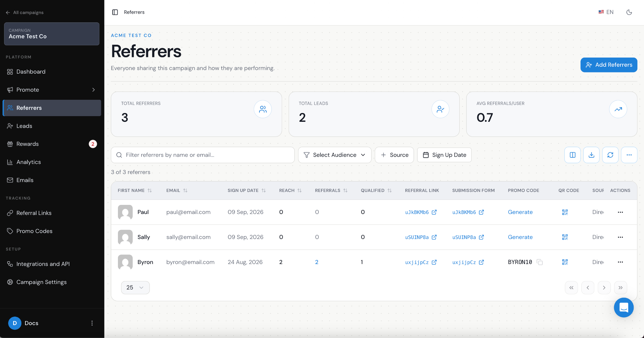Open Analytics in sidebar
The width and height of the screenshot is (644, 338).
pyautogui.click(x=52, y=162)
